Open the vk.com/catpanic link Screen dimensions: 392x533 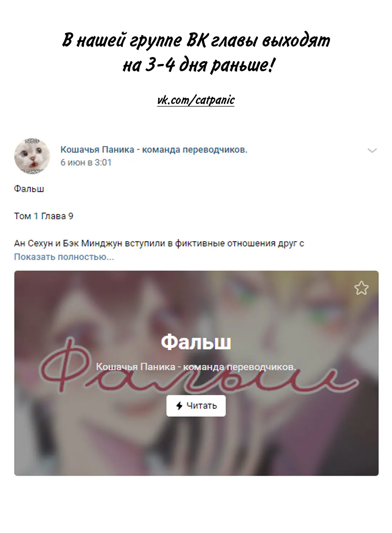(196, 100)
